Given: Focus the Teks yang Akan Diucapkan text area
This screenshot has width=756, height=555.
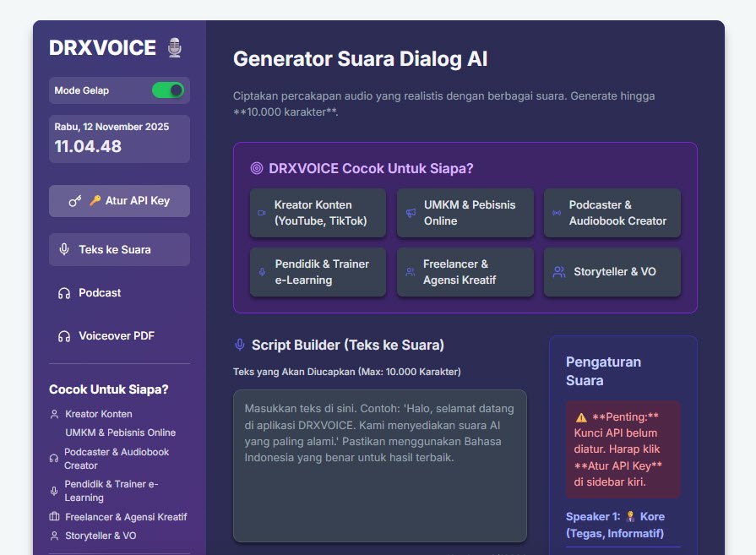Looking at the screenshot, I should [x=380, y=465].
